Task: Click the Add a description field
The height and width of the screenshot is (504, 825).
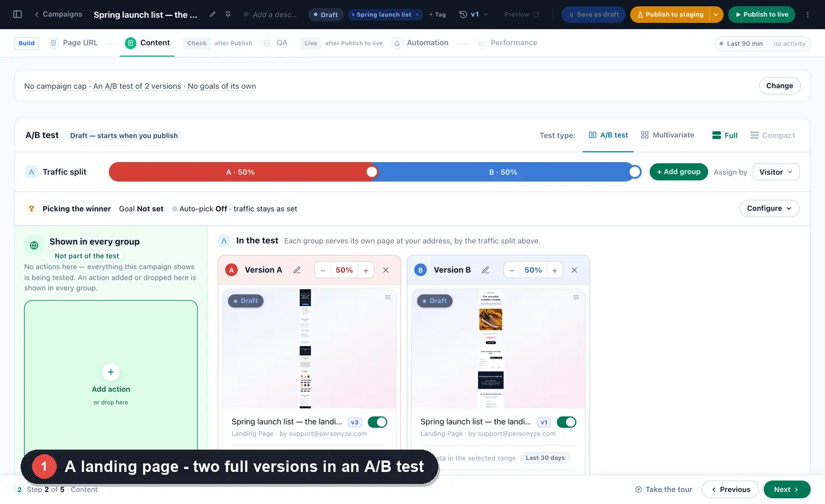Action: coord(270,14)
